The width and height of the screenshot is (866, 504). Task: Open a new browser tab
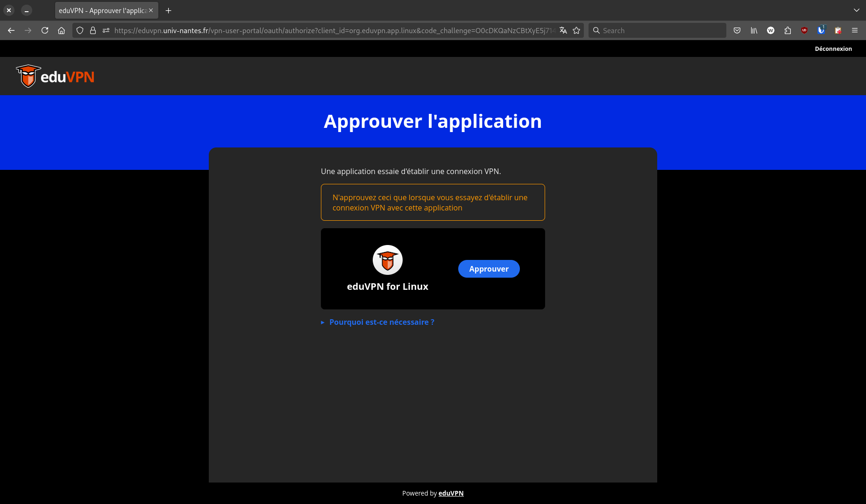point(169,10)
